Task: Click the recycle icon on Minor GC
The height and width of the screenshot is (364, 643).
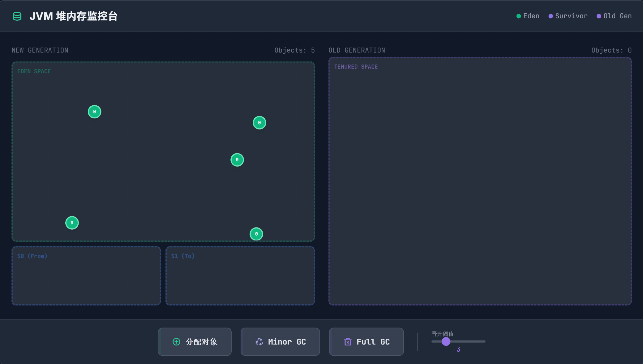Action: (259, 342)
